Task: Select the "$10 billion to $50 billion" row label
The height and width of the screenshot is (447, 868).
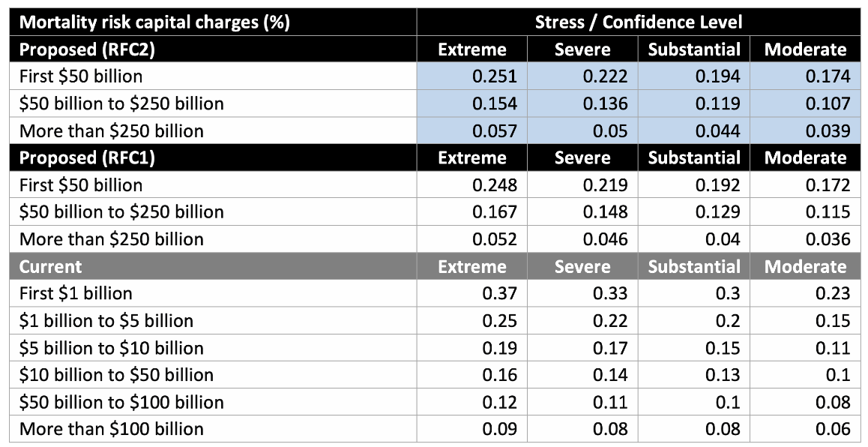Action: coord(116,375)
